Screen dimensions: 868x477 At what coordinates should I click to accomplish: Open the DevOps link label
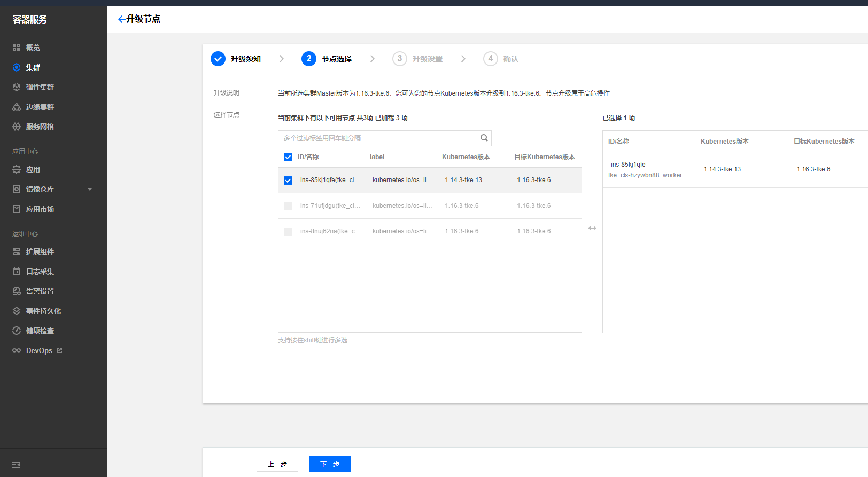pyautogui.click(x=39, y=350)
